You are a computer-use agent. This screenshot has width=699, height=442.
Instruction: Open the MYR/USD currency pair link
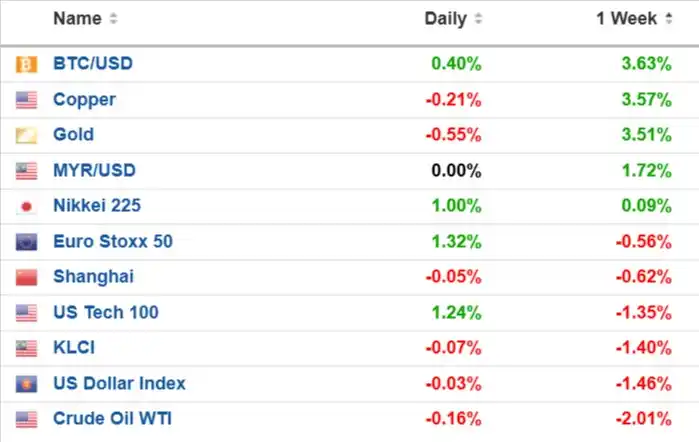pyautogui.click(x=94, y=170)
